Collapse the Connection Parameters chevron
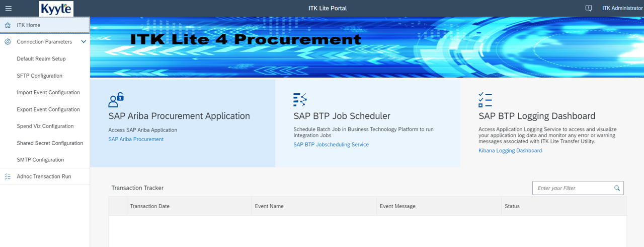Screen dimensions: 644x247 (84, 42)
